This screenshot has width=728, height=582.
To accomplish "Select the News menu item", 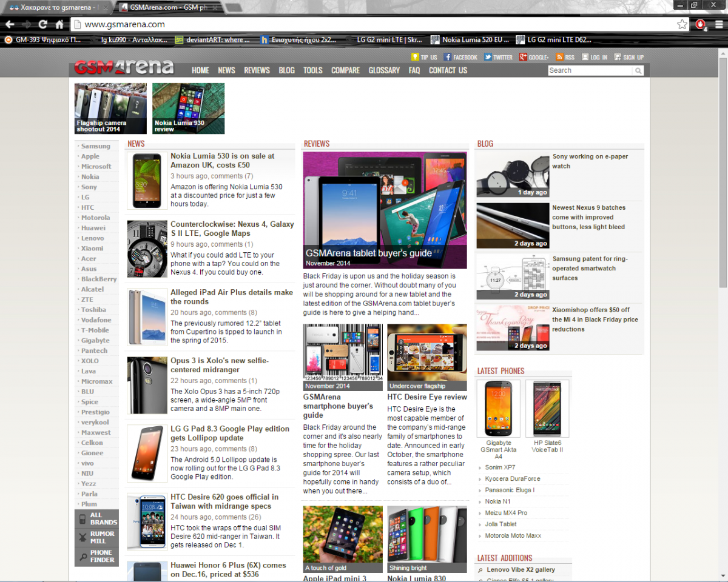I will (x=226, y=70).
